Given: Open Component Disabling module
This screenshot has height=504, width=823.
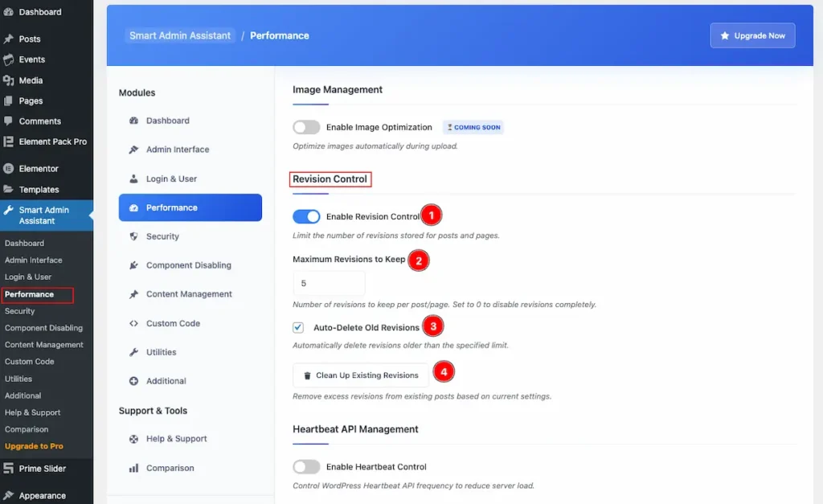Looking at the screenshot, I should (x=190, y=265).
